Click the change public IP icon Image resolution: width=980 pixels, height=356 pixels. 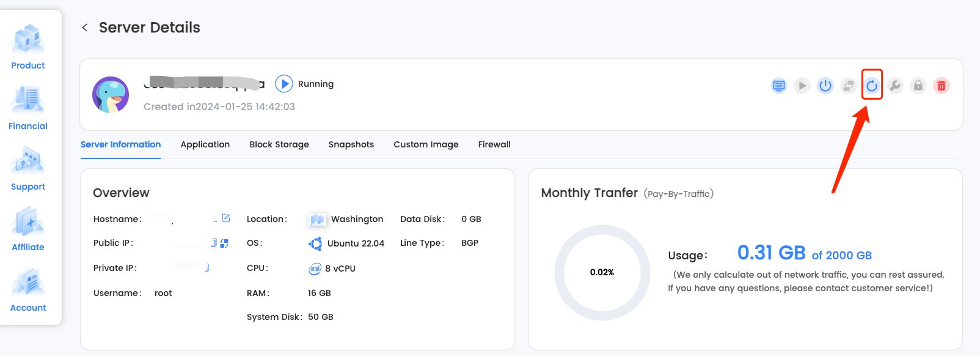tap(224, 243)
